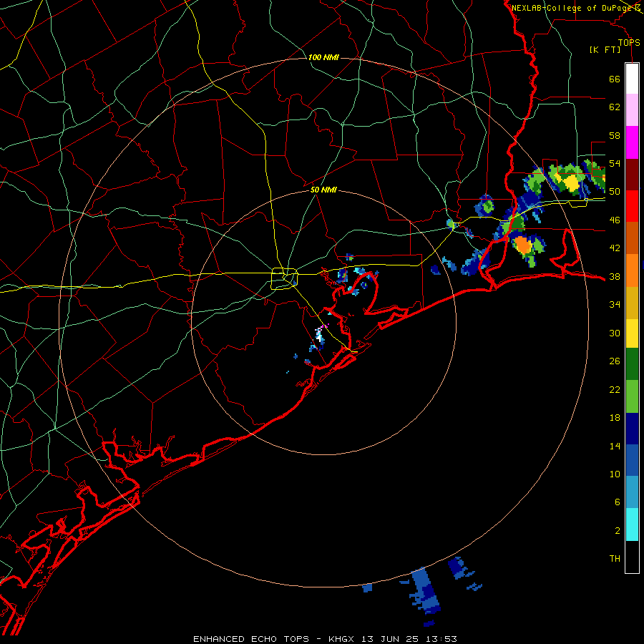Click the bright orange legend swatch

click(x=632, y=270)
